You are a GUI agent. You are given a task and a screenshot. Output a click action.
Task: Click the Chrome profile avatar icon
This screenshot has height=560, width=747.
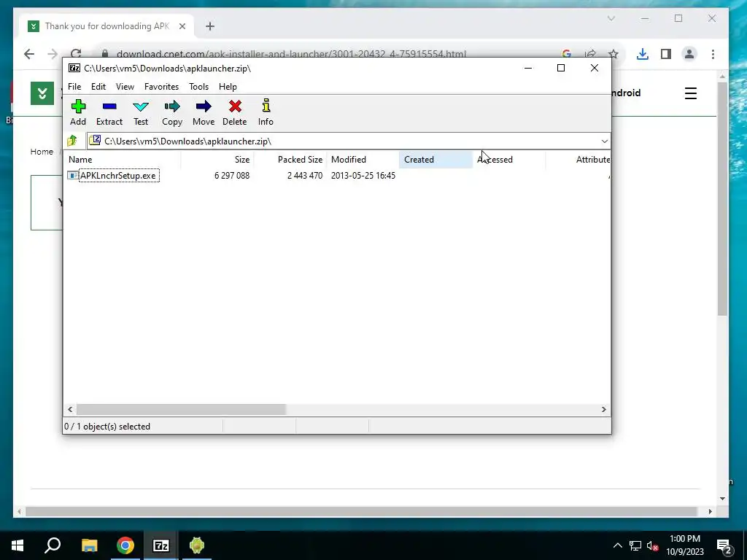[689, 54]
